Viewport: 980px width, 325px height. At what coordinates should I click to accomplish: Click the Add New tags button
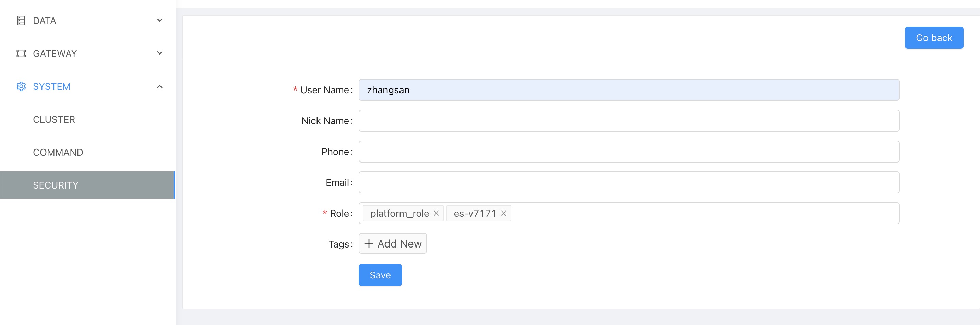click(392, 243)
